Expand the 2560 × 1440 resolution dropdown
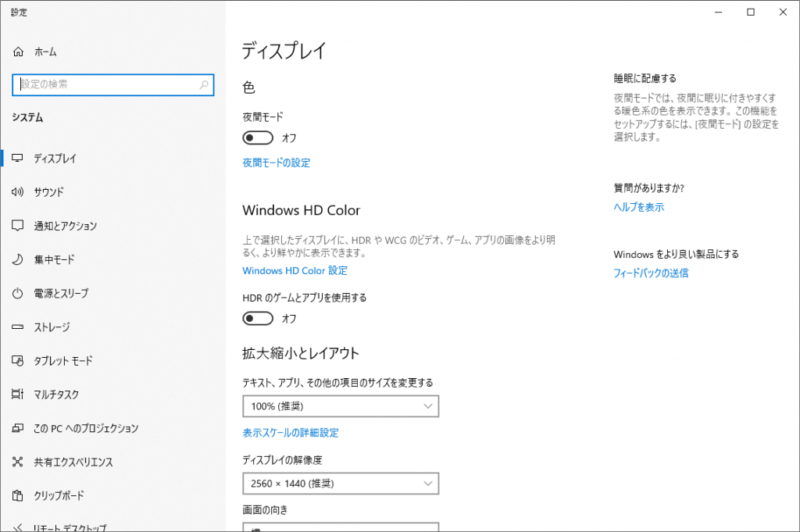Screen dimensions: 800x532 (x=341, y=484)
